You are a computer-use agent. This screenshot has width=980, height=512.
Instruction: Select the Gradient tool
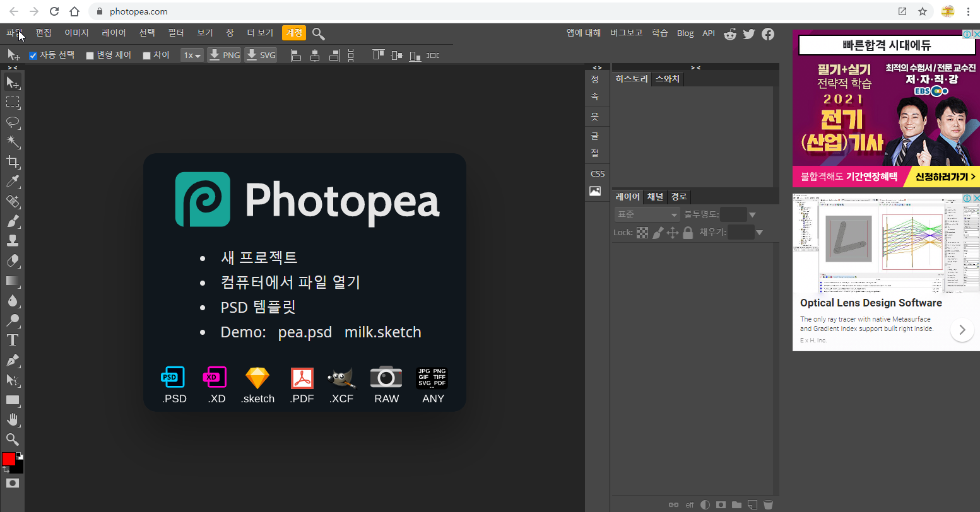(13, 281)
